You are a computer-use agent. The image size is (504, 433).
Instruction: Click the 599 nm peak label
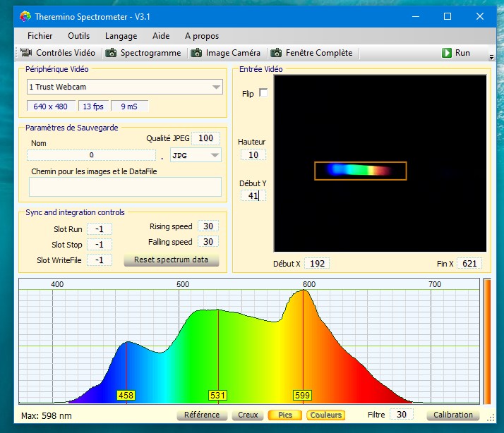302,395
